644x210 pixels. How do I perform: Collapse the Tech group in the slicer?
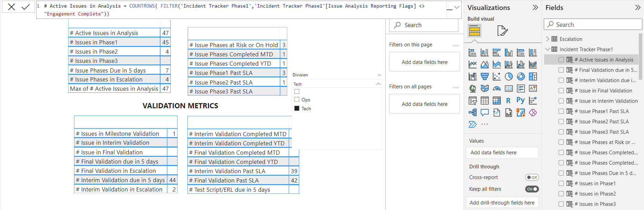pyautogui.click(x=378, y=84)
